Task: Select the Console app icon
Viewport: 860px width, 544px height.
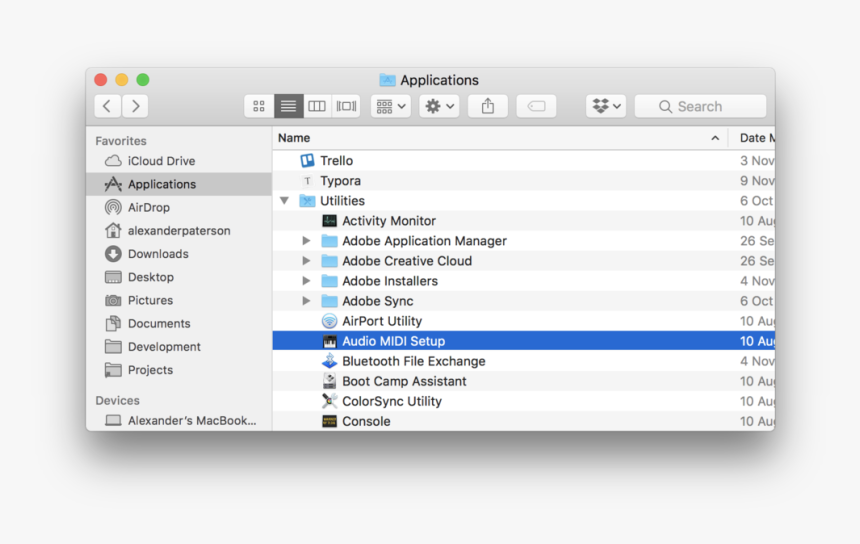Action: click(329, 421)
